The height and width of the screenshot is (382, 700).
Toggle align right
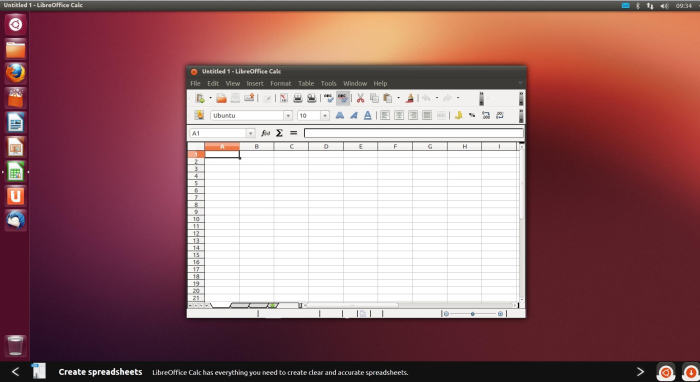[x=413, y=116]
